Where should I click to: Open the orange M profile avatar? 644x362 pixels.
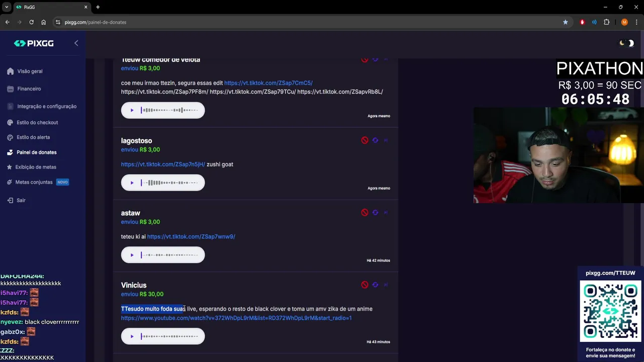point(624,22)
